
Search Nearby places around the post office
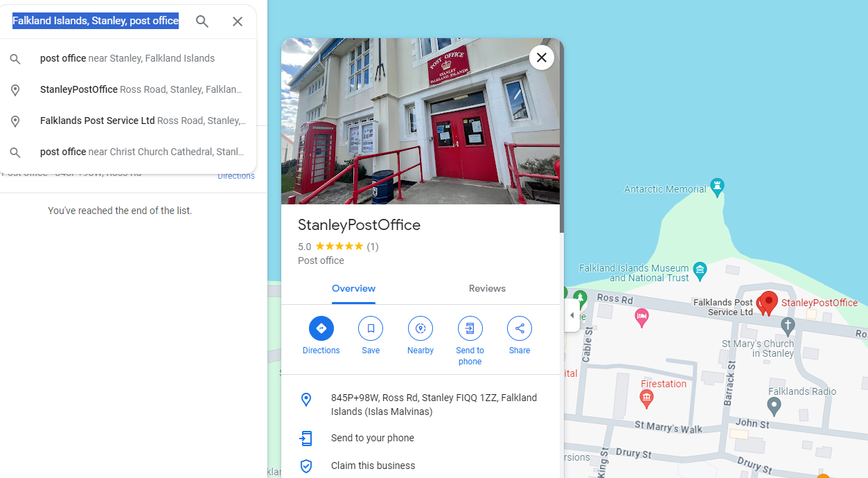pyautogui.click(x=420, y=328)
